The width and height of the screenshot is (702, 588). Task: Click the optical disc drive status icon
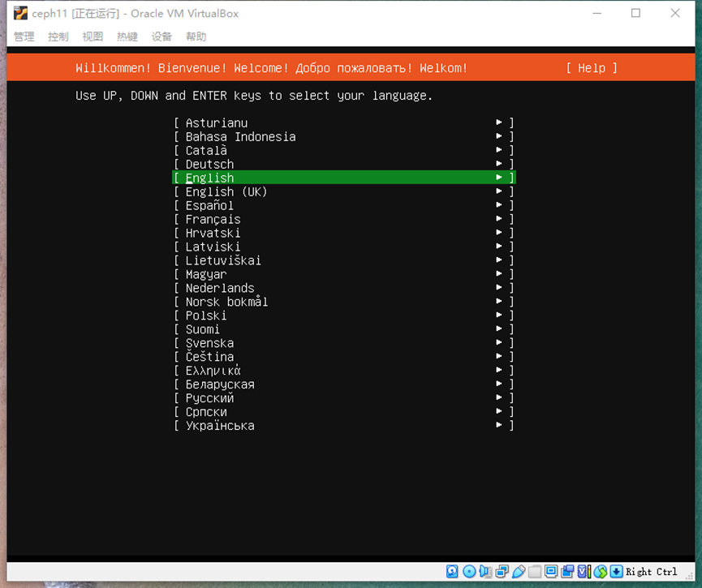pyautogui.click(x=469, y=572)
